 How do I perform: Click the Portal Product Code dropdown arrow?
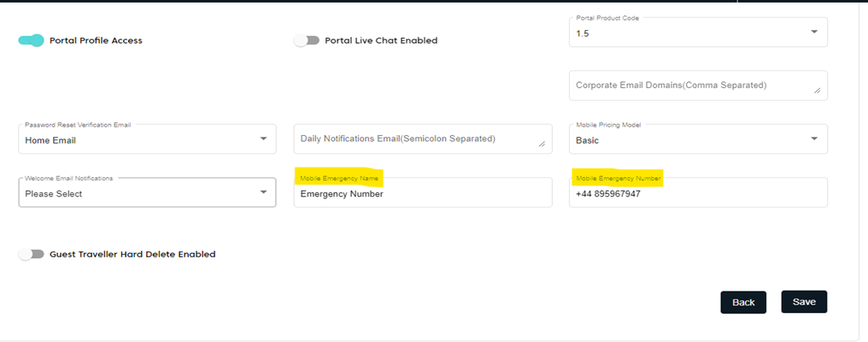(x=813, y=32)
